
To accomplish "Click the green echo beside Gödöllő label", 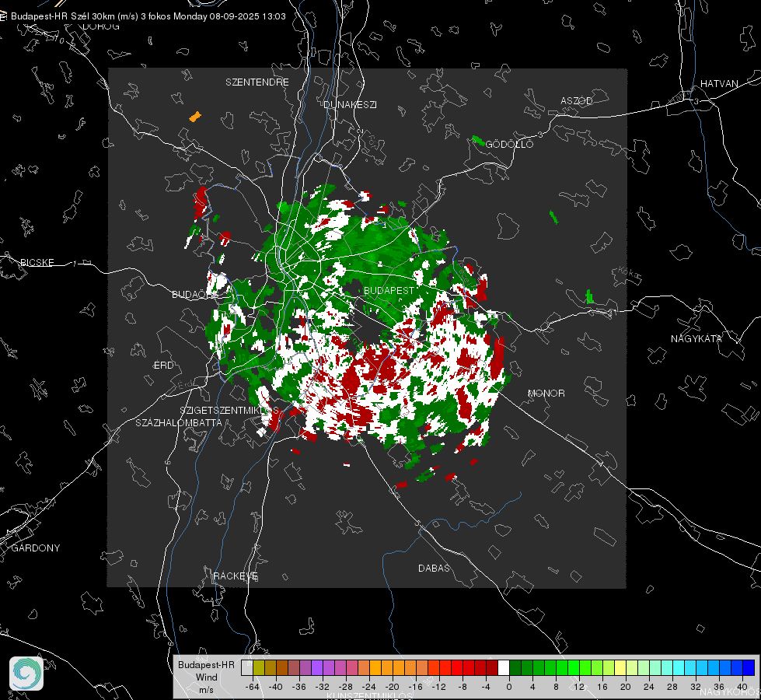I will pos(478,141).
